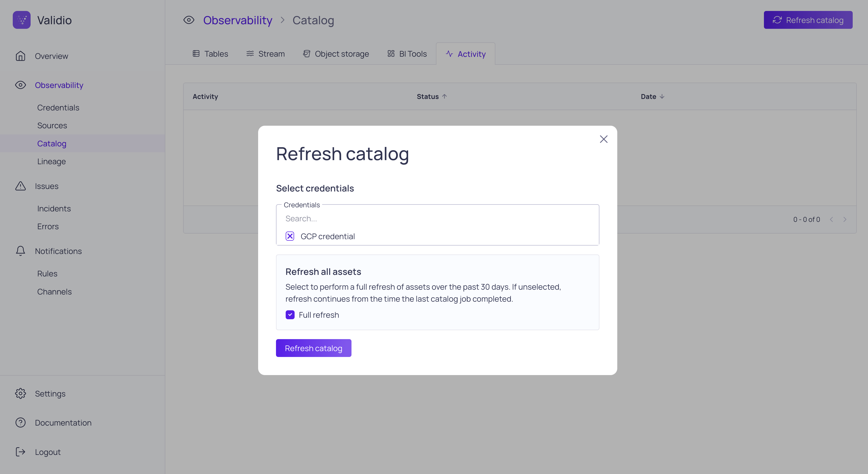Submit the dialog Refresh catalog button
The width and height of the screenshot is (868, 474).
[313, 348]
